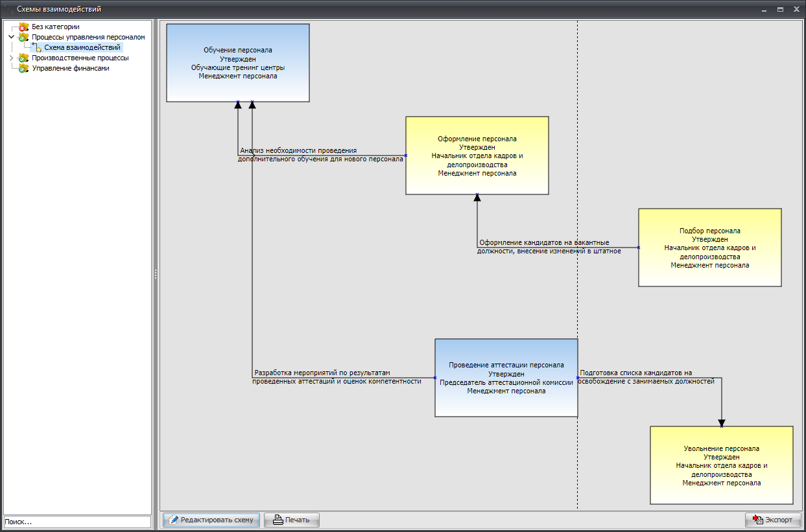Select the 'Управление финансами' tree item
Screen dimensions: 806x532
point(71,69)
